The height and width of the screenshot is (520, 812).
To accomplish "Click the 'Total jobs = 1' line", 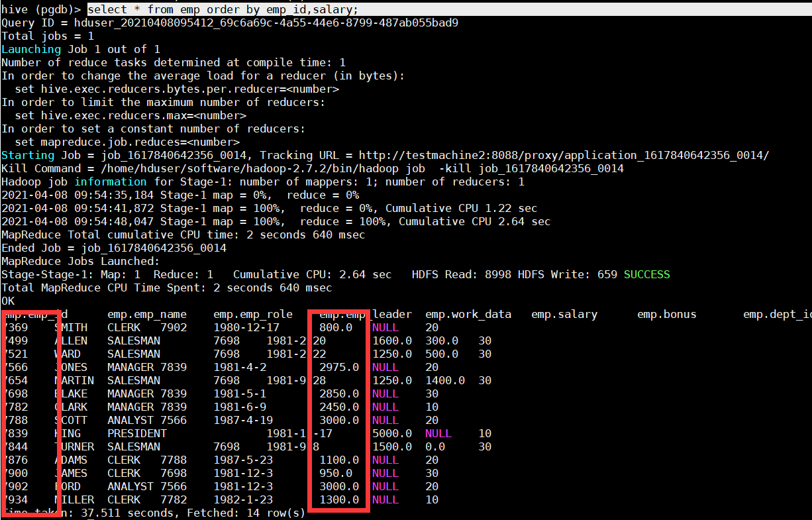I will [x=48, y=36].
